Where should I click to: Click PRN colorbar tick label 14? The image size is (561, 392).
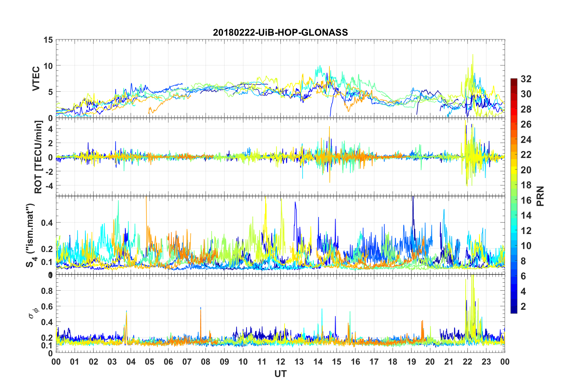tap(526, 215)
